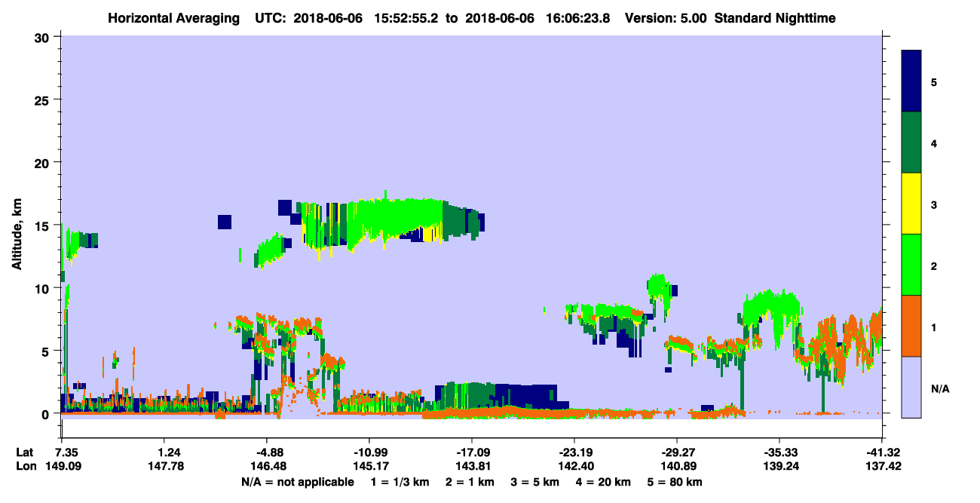Click the dark green color bar segment labeled 4
The height and width of the screenshot is (503, 980).
[911, 143]
